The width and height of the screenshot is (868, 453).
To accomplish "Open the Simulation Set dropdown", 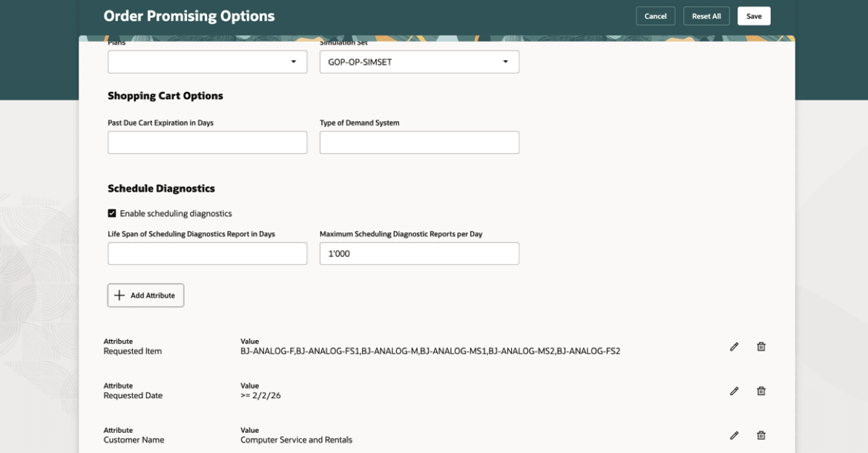I will (x=506, y=62).
